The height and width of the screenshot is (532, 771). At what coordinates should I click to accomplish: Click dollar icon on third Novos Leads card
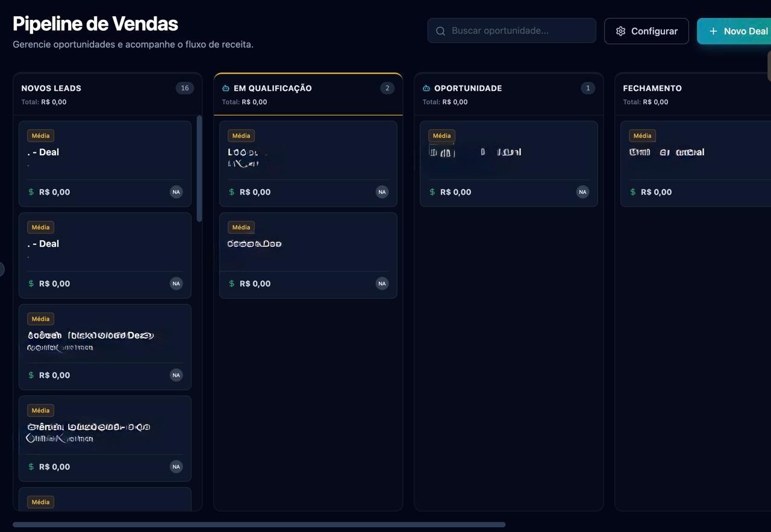[x=31, y=376]
